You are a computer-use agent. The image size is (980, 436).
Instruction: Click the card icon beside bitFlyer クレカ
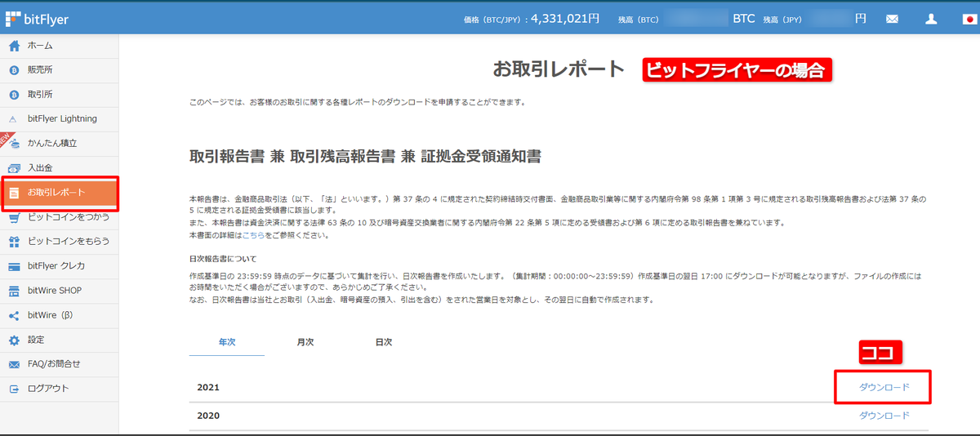click(x=14, y=266)
